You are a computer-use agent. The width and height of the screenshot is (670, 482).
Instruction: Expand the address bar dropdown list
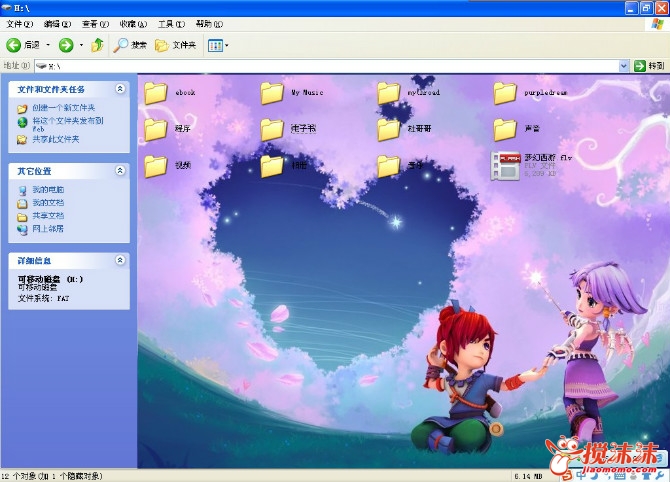pyautogui.click(x=624, y=66)
